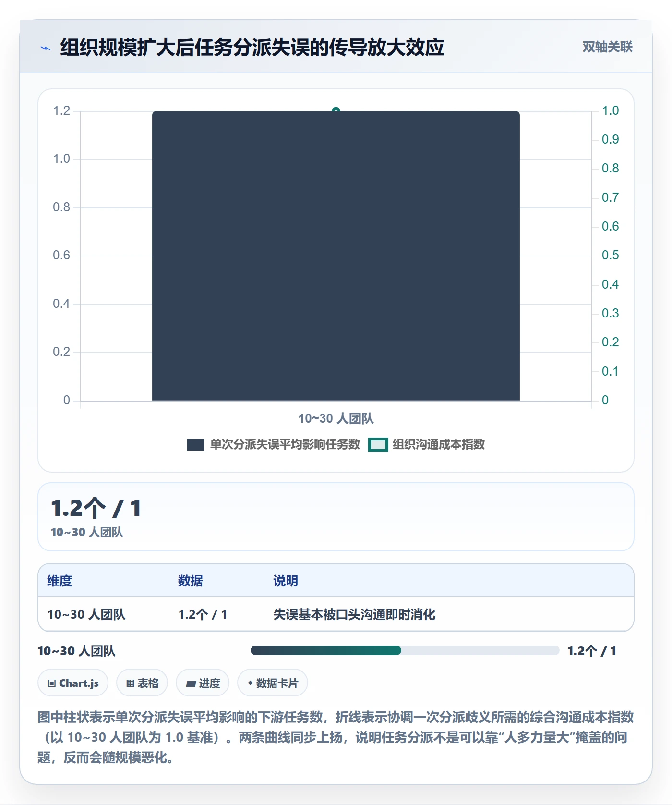Click the left axis 1.2 tick label
The image size is (672, 805).
[x=61, y=111]
